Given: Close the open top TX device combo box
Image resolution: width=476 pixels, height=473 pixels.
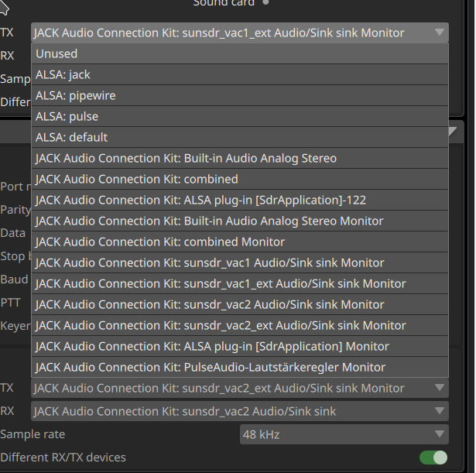Looking at the screenshot, I should (240, 33).
